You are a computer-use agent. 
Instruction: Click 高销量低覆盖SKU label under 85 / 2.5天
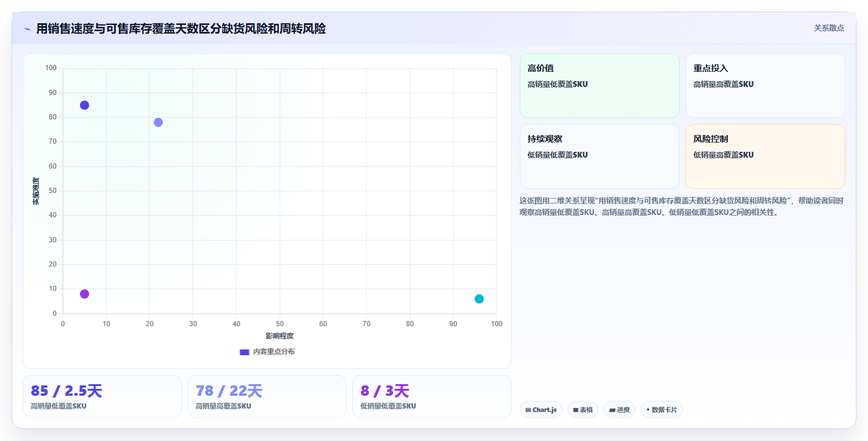[x=59, y=406]
